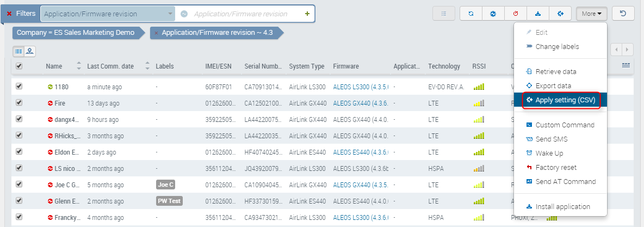Uncheck the checkbox for system 1180
Image resolution: width=644 pixels, height=227 pixels.
19,86
